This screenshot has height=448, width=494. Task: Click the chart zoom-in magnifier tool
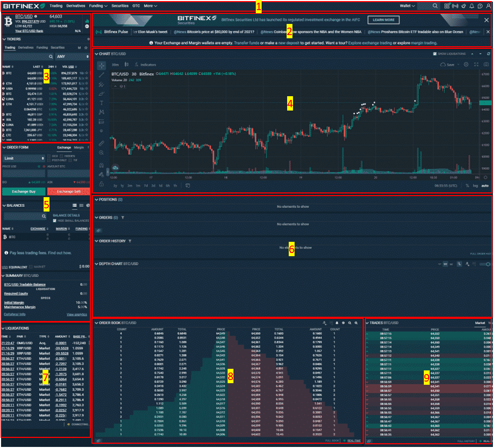tap(102, 153)
